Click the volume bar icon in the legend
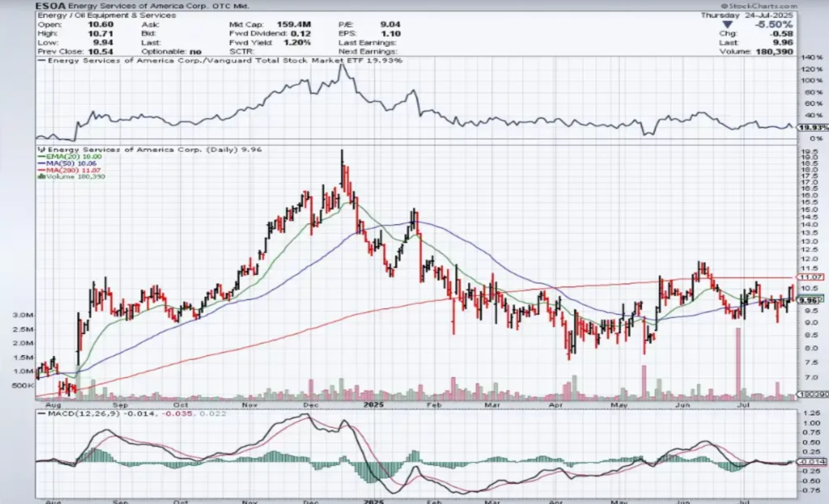Viewport: 829px width, 504px height. pos(40,176)
